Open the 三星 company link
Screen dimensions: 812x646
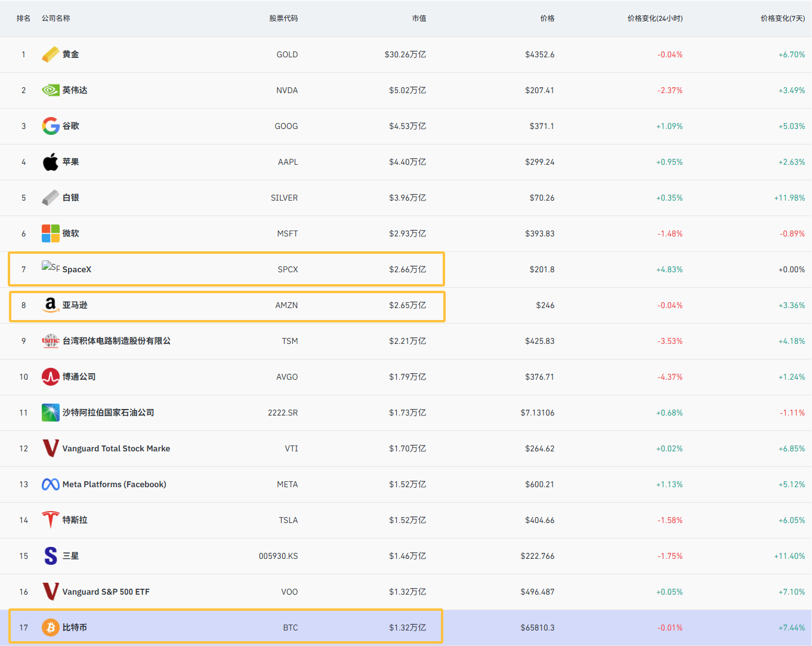(x=71, y=556)
